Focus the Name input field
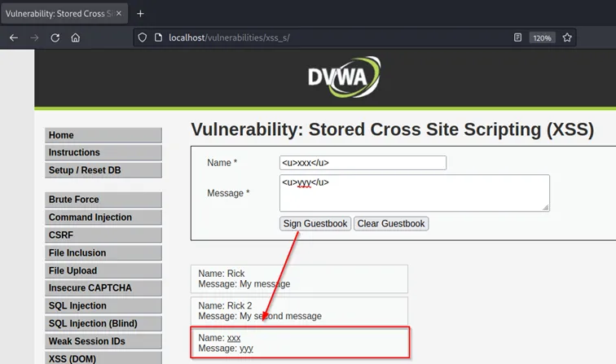The height and width of the screenshot is (364, 616). 363,163
